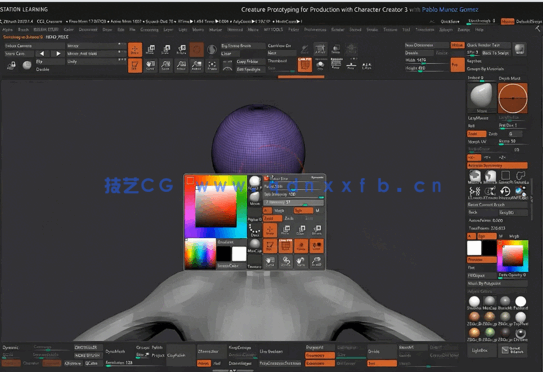The image size is (543, 372).
Task: Click the MatCap material sphere in popup palette
Action: pyautogui.click(x=255, y=245)
